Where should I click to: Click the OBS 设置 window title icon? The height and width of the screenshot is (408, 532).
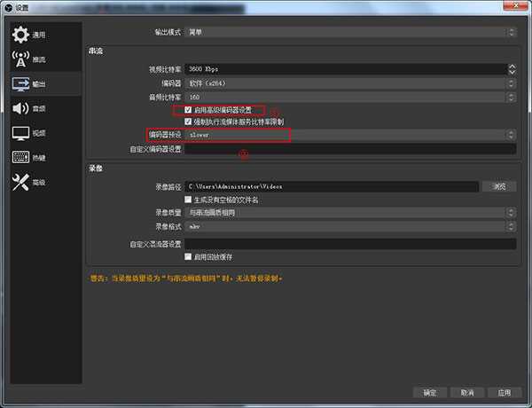coord(7,6)
